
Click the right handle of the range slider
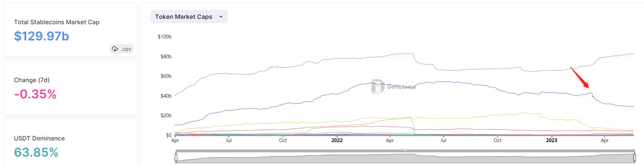[635, 157]
